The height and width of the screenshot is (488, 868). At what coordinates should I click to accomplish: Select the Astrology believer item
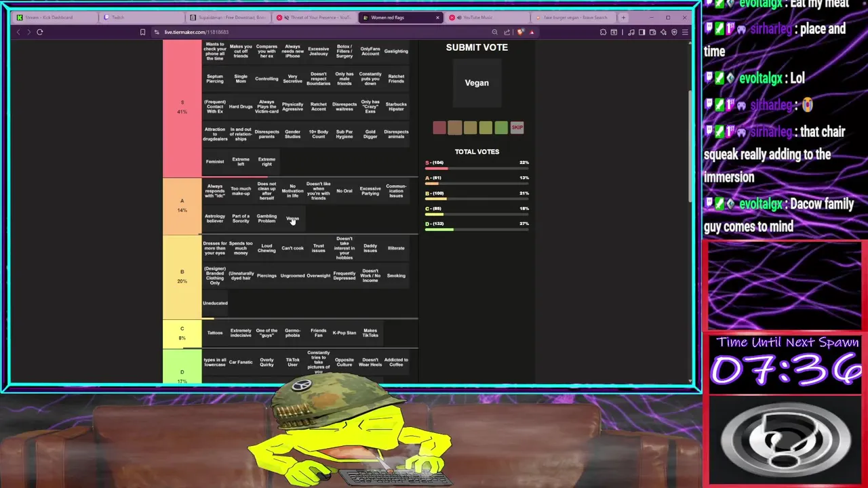[x=215, y=219]
